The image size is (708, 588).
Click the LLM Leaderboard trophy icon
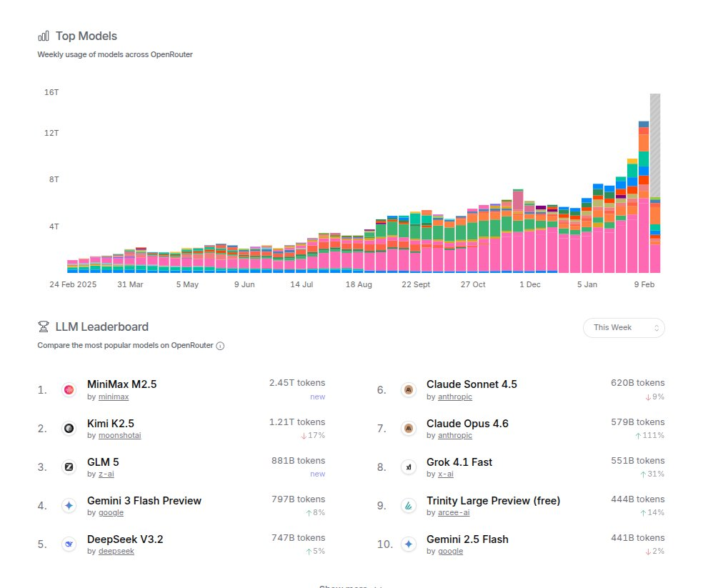[x=44, y=327]
